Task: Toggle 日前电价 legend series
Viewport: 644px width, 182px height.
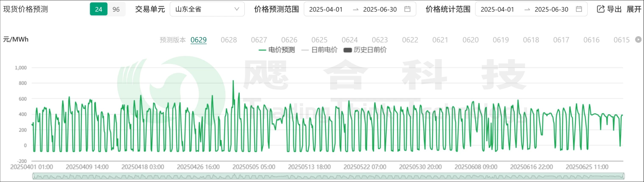Action: (x=319, y=50)
